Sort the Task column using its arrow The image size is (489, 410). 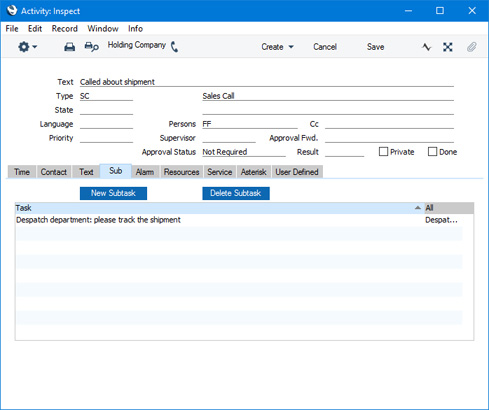pyautogui.click(x=418, y=208)
